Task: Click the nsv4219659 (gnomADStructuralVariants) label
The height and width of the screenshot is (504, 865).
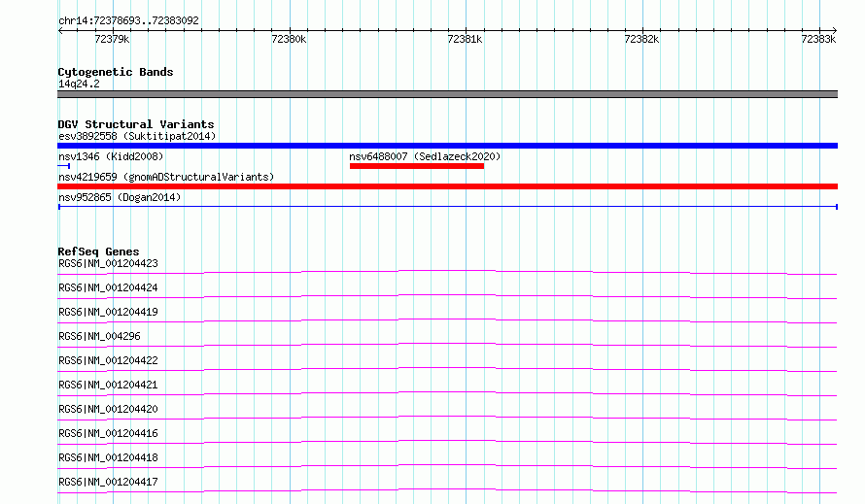Action: pyautogui.click(x=166, y=177)
